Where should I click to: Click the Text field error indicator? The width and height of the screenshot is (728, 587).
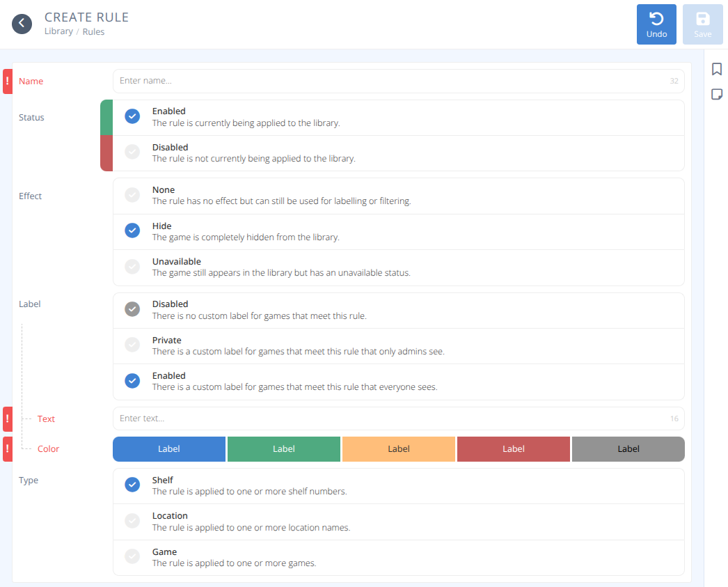tap(8, 419)
